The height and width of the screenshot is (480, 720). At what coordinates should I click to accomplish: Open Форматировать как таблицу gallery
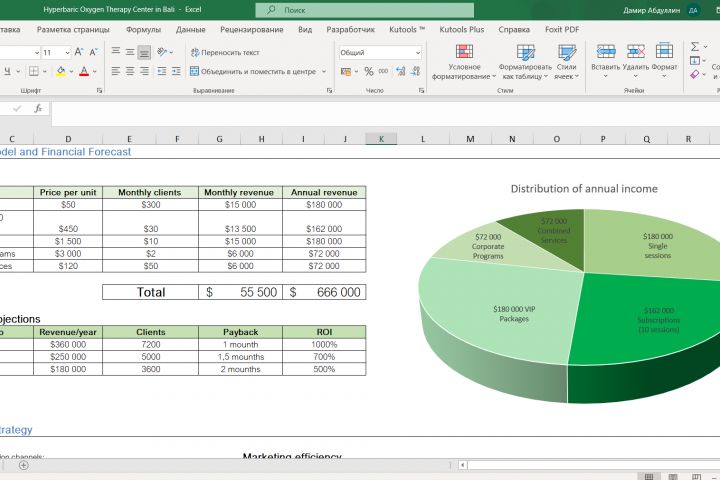[x=525, y=62]
